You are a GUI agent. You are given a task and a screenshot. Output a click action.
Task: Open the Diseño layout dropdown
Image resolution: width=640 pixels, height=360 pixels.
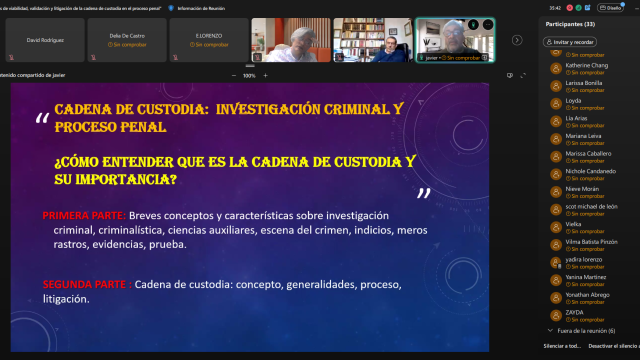[x=610, y=8]
